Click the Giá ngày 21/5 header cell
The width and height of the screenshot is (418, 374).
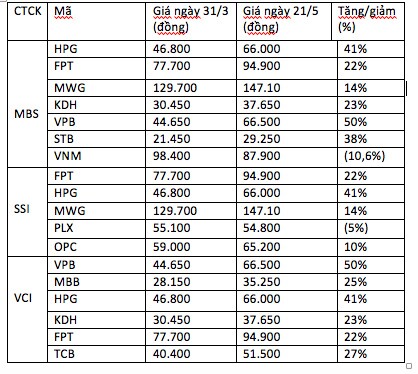(284, 21)
